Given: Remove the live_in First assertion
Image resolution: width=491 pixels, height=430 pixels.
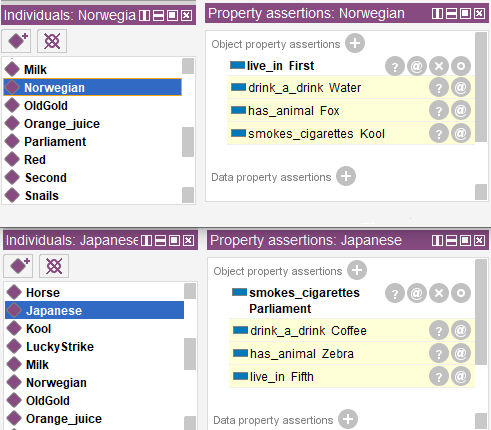Looking at the screenshot, I should (x=439, y=66).
